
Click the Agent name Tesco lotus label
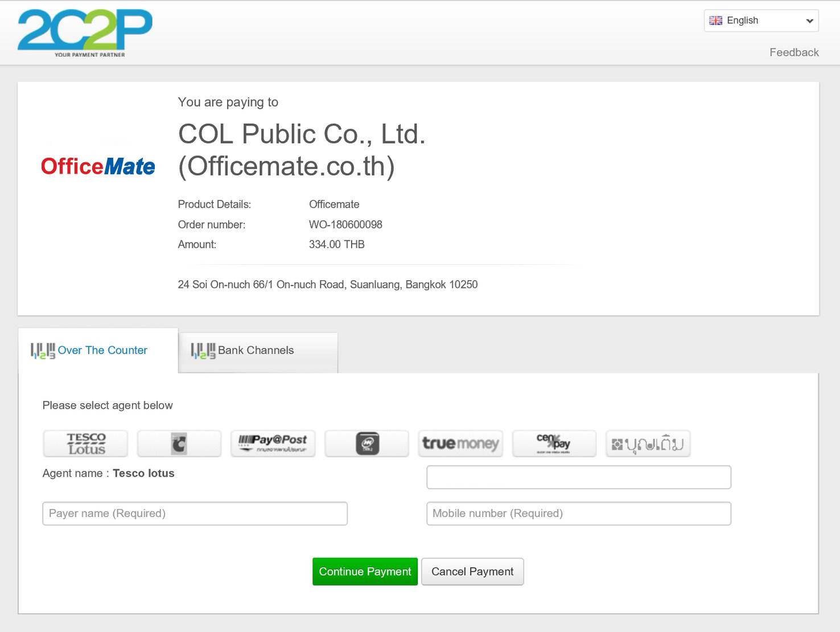(108, 473)
